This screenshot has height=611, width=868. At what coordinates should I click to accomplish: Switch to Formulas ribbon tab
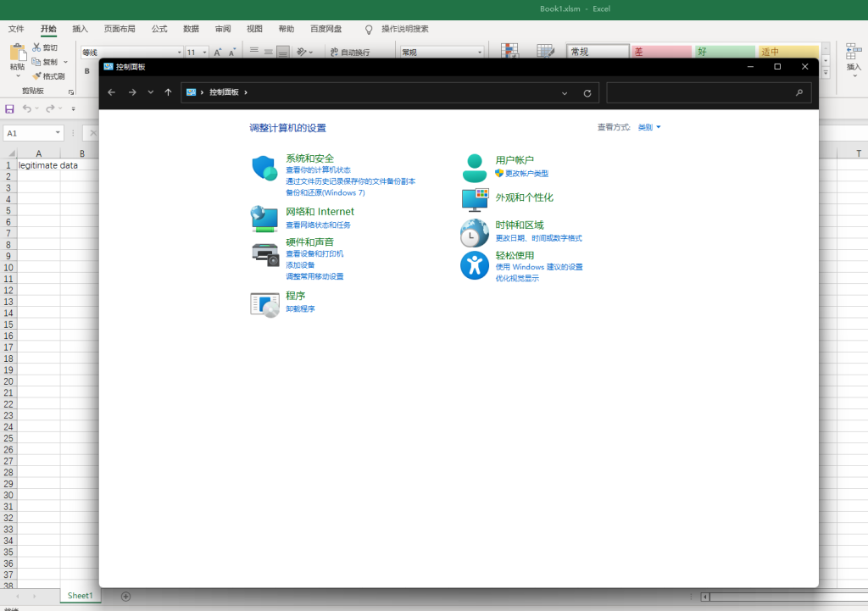[x=159, y=29]
